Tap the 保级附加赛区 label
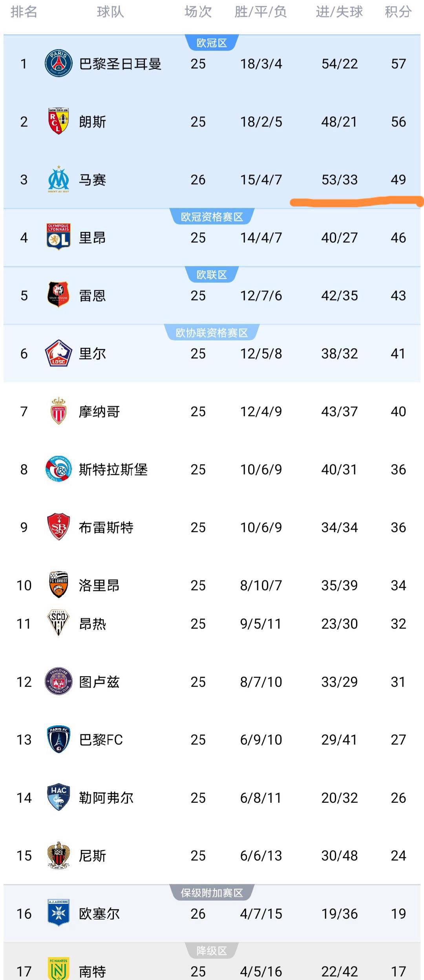The image size is (424, 980). (x=212, y=893)
